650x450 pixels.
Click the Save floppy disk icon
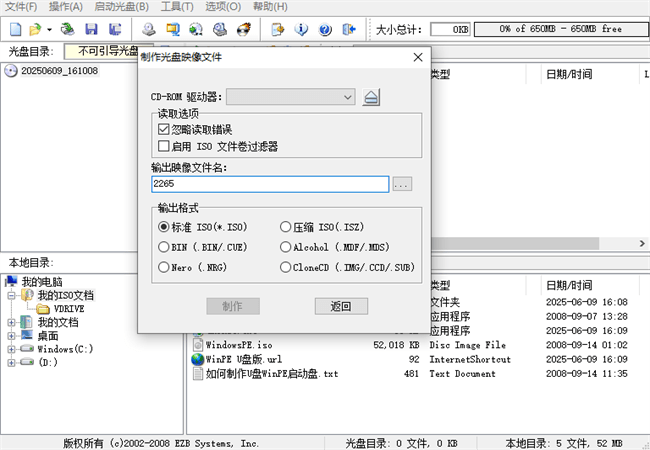91,29
